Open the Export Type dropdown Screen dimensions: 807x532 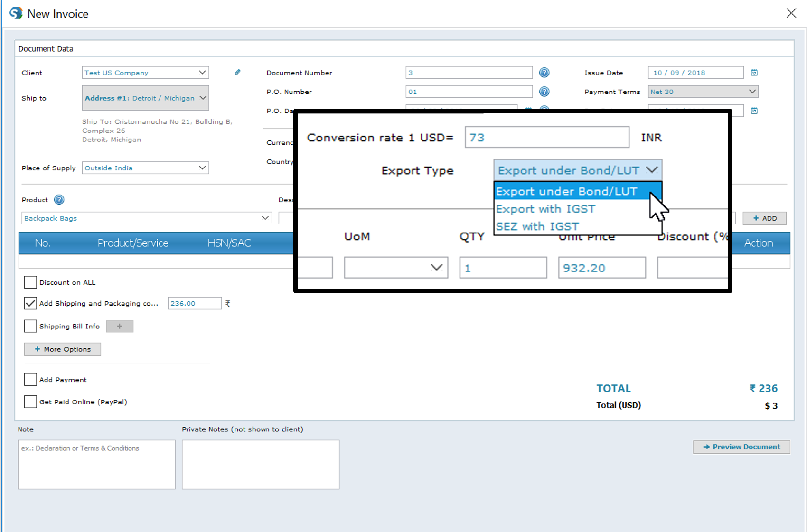(x=578, y=170)
